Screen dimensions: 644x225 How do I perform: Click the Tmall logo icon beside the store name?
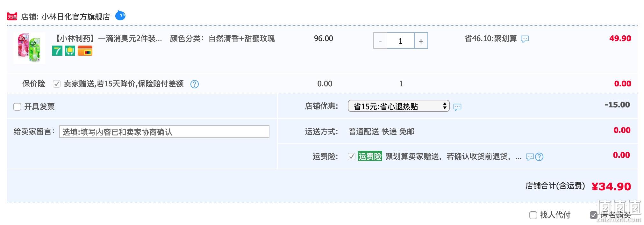(12, 17)
